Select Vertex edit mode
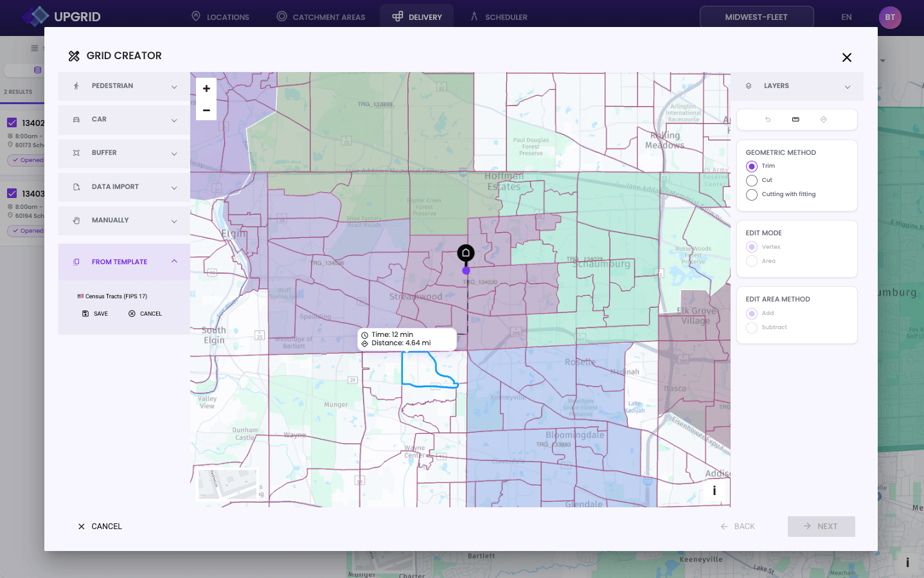Image resolution: width=924 pixels, height=578 pixels. point(752,247)
